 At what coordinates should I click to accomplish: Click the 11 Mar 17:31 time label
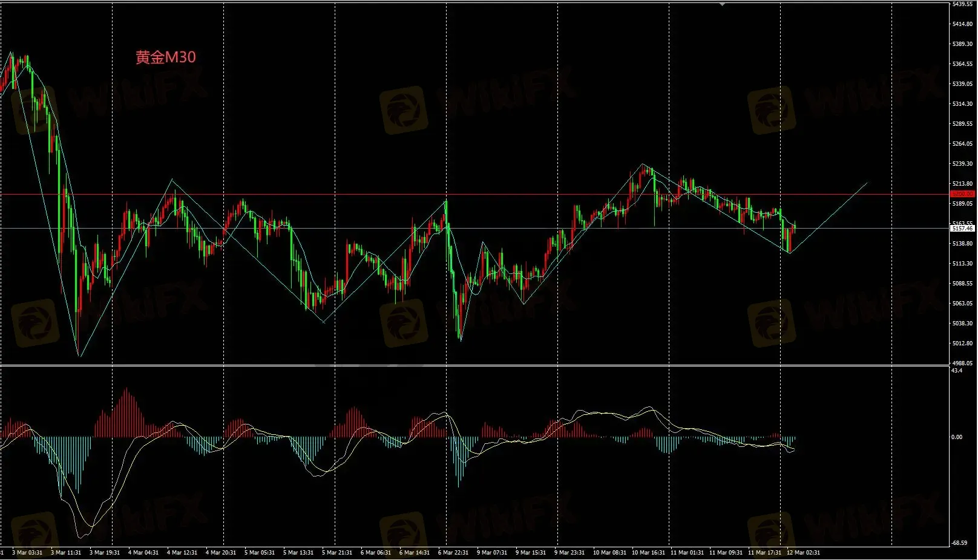coord(764,553)
